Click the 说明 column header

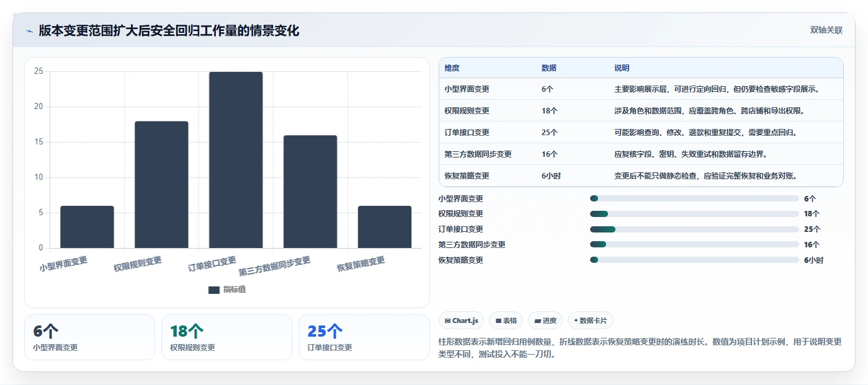pyautogui.click(x=622, y=68)
